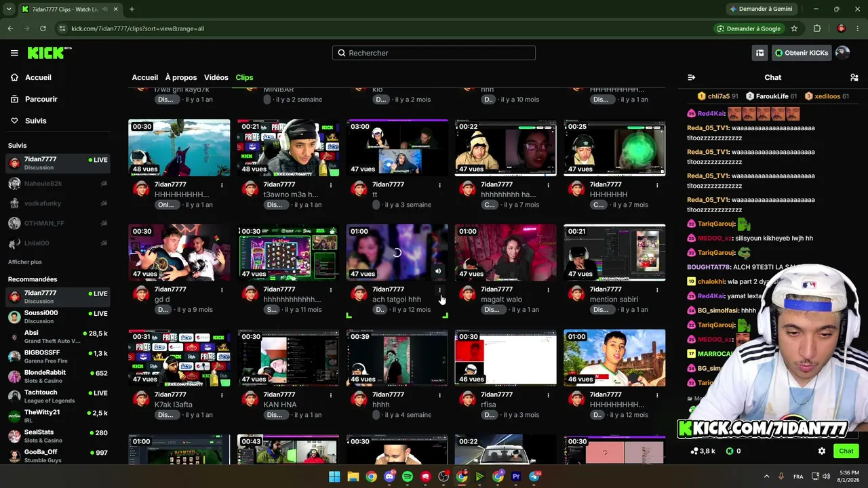Unmute the "ach tatgol hhh" clip preview
This screenshot has height=488, width=868.
pyautogui.click(x=438, y=271)
